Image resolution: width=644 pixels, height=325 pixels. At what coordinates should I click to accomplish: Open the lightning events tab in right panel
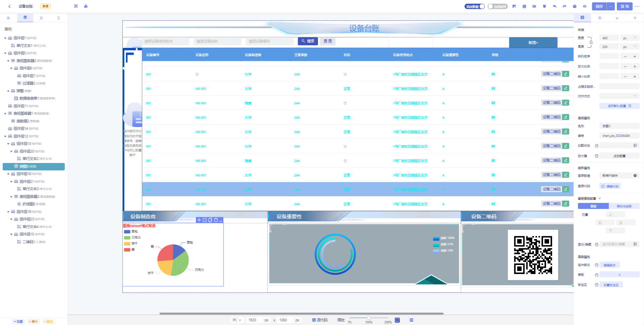pyautogui.click(x=635, y=18)
